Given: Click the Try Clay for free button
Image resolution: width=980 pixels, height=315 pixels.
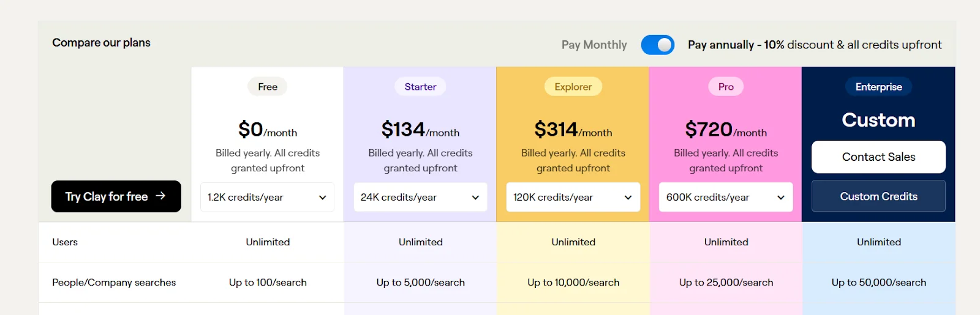Looking at the screenshot, I should [116, 196].
